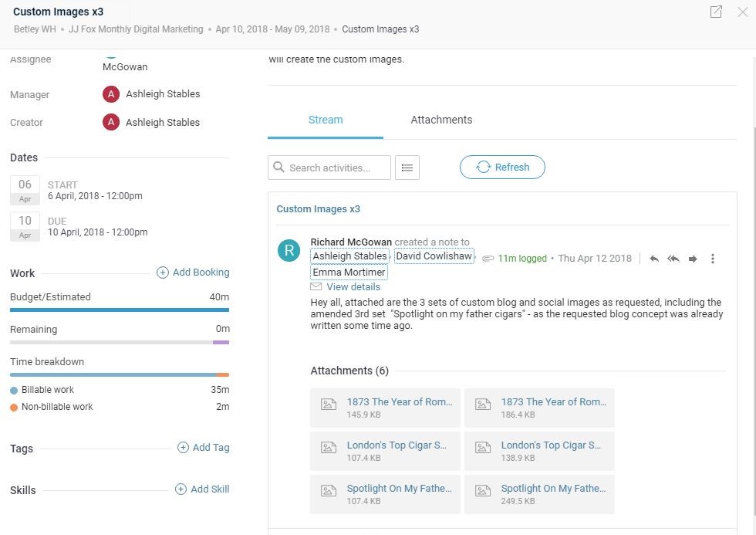
Task: Open the 186.4 KB 1873 Year attachment
Action: coord(539,408)
